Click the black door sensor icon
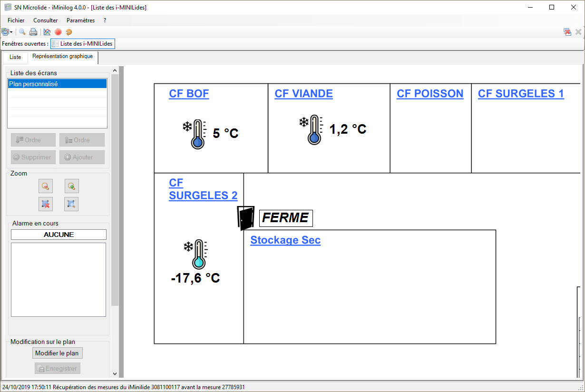 tap(246, 218)
